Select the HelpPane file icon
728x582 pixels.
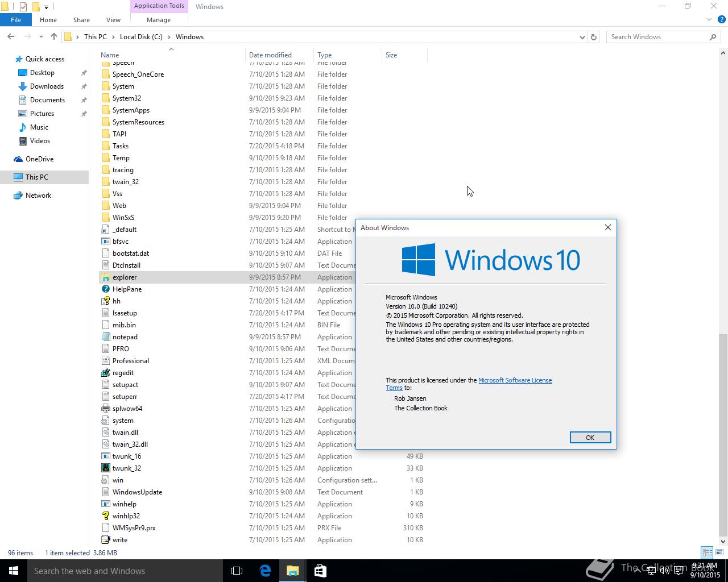105,289
